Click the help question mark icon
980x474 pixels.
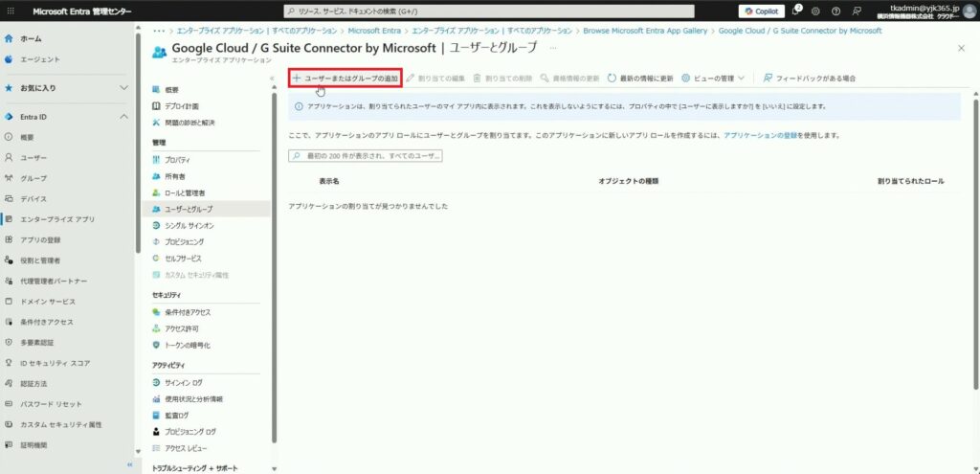coord(835,11)
